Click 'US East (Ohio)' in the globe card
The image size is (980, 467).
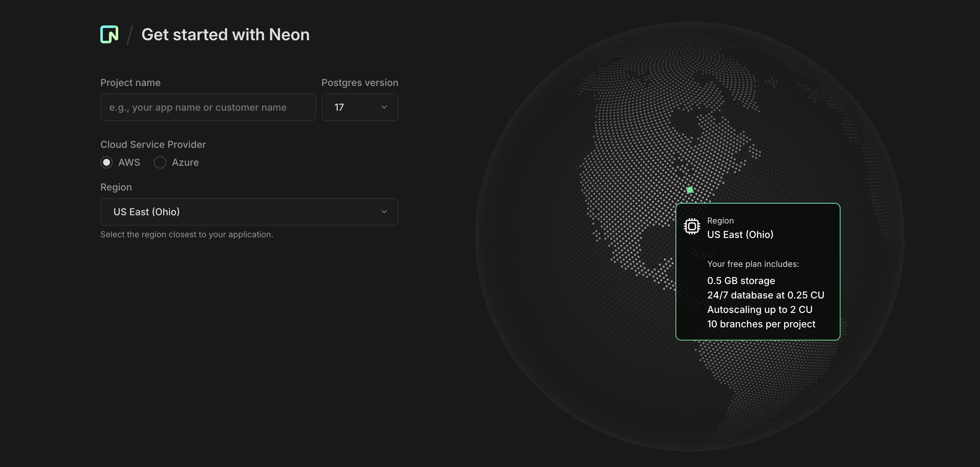(x=740, y=235)
